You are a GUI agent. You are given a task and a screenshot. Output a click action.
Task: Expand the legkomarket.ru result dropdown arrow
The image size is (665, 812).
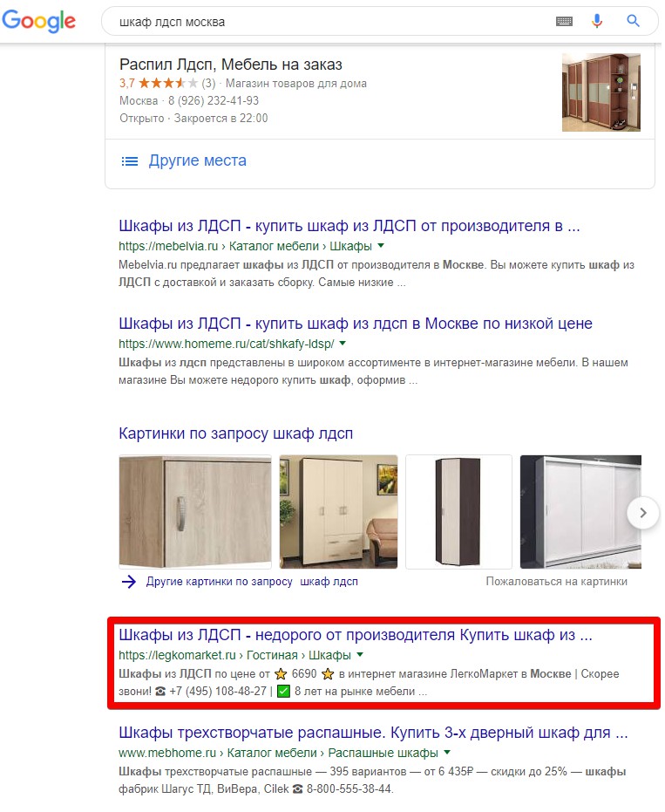point(360,654)
